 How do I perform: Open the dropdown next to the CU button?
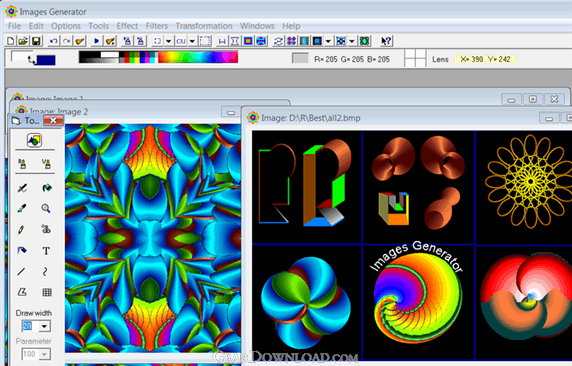[192, 41]
